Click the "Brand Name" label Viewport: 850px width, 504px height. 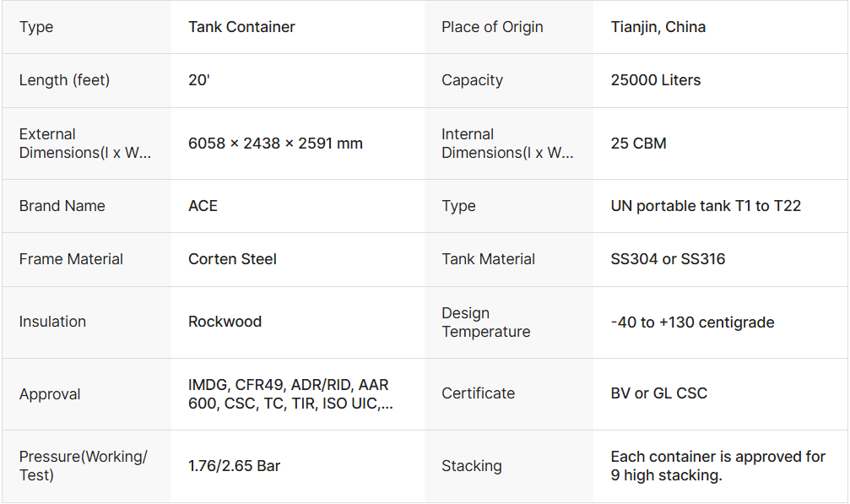tap(62, 206)
